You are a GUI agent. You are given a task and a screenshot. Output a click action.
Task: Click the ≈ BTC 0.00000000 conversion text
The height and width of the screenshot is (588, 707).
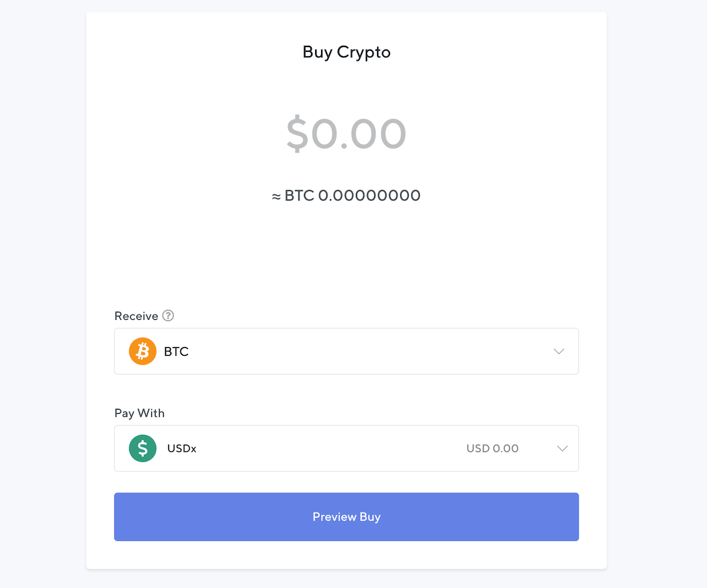(346, 196)
